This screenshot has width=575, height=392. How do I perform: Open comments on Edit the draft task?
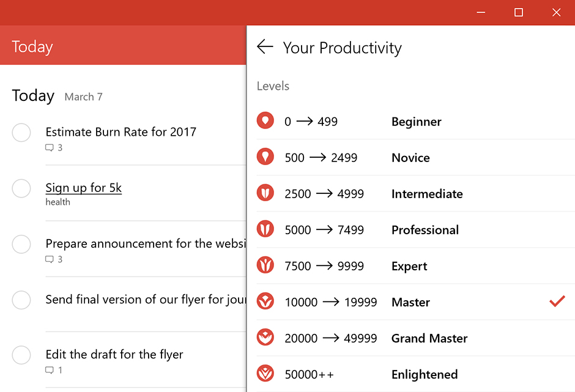(54, 370)
